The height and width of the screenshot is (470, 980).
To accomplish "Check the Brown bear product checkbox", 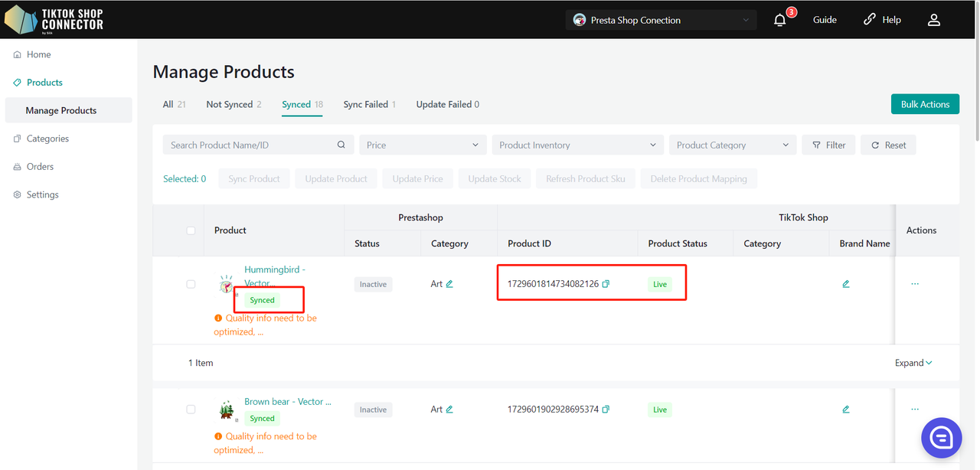I will pos(191,410).
